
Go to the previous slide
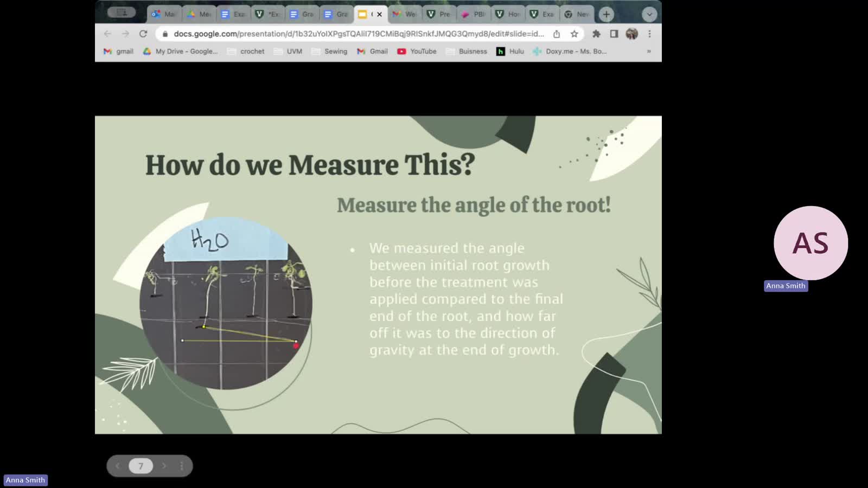(118, 466)
